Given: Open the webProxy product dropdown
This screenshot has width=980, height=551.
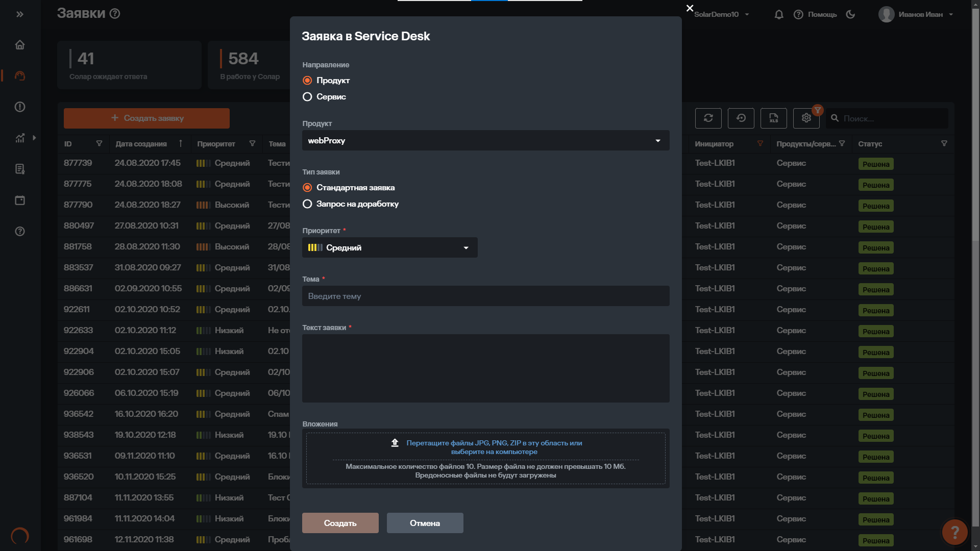Looking at the screenshot, I should click(485, 140).
